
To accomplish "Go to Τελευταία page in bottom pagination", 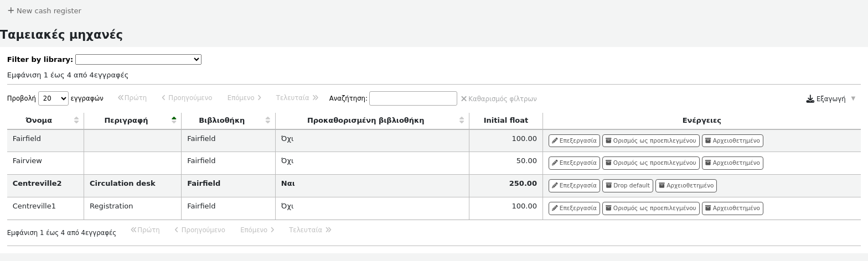I will (309, 230).
